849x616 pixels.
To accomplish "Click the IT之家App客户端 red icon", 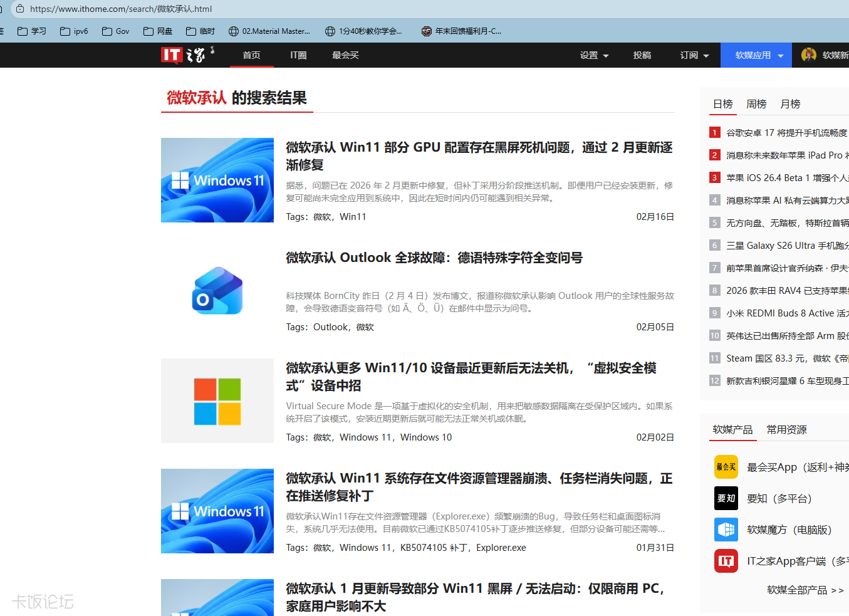I will [x=726, y=561].
